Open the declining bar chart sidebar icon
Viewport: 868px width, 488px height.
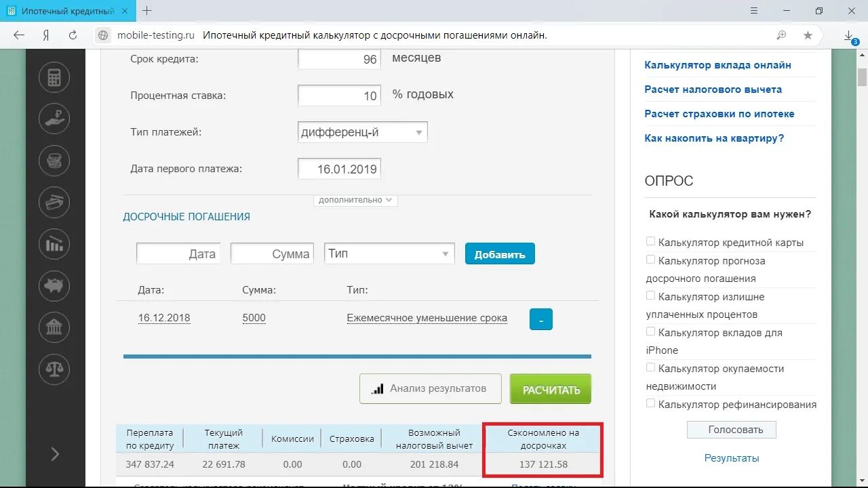point(54,244)
